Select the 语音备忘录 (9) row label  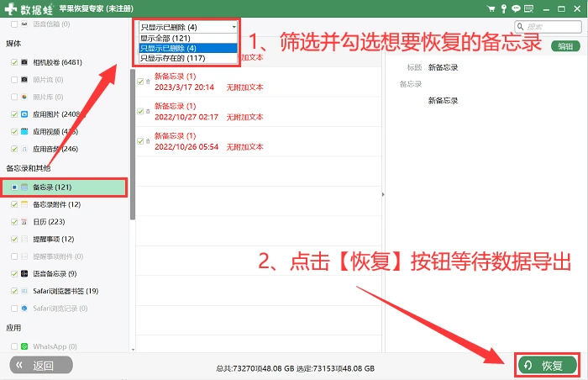pos(55,274)
